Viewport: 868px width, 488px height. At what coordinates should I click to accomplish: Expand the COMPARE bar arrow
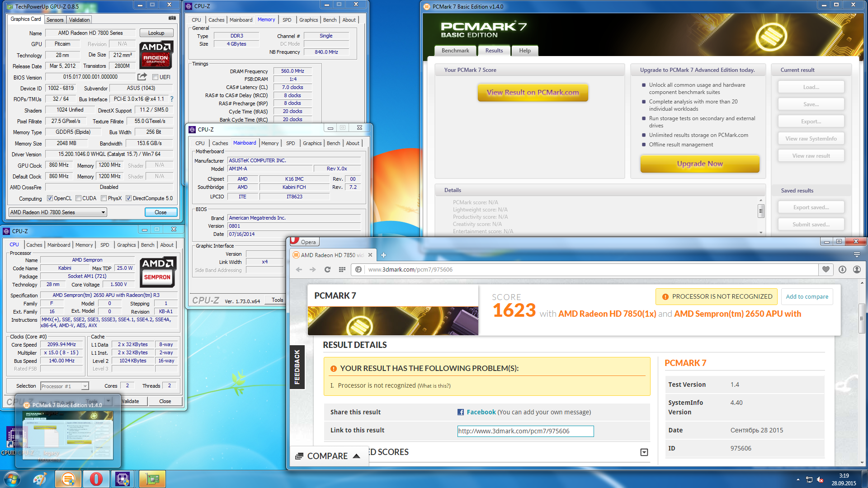(x=356, y=456)
